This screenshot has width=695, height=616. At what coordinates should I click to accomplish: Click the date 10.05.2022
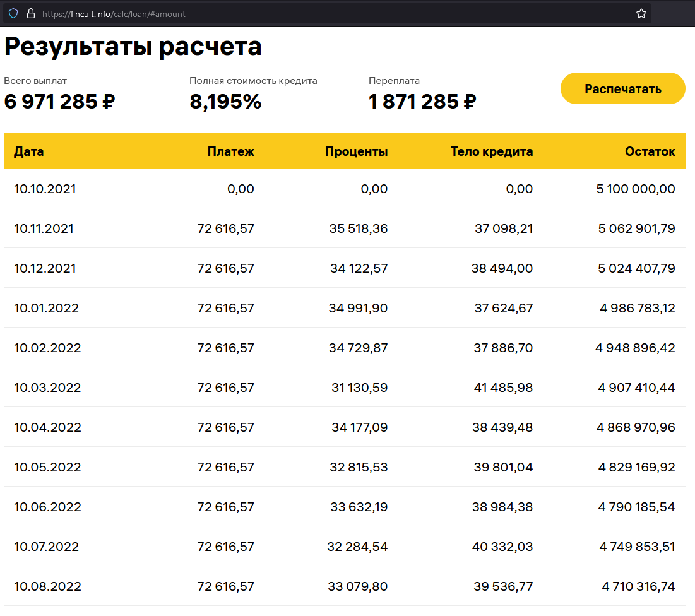(47, 467)
